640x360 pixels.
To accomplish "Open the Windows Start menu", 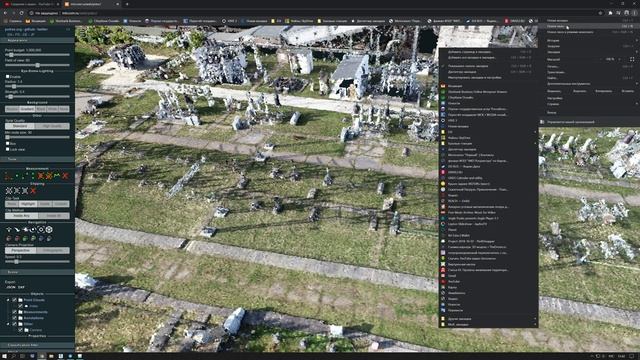I will coord(4,356).
